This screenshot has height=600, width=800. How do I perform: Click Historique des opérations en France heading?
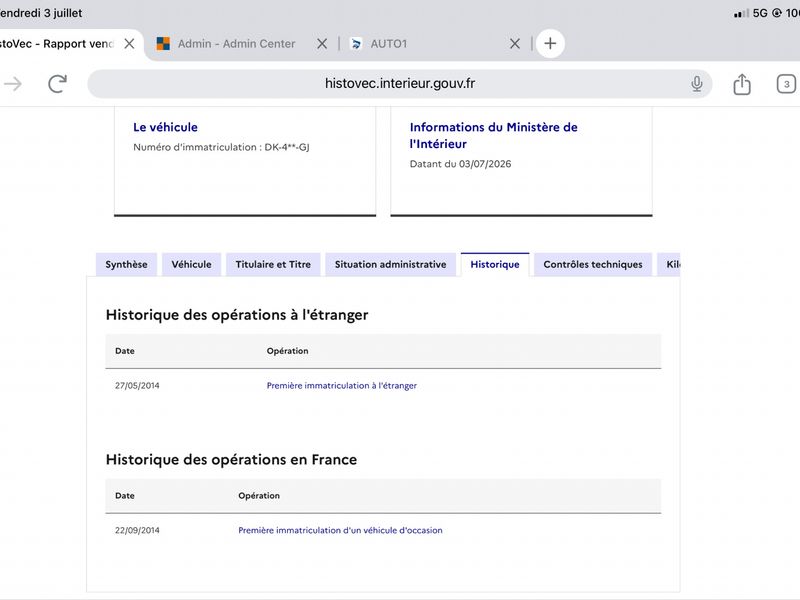[231, 460]
